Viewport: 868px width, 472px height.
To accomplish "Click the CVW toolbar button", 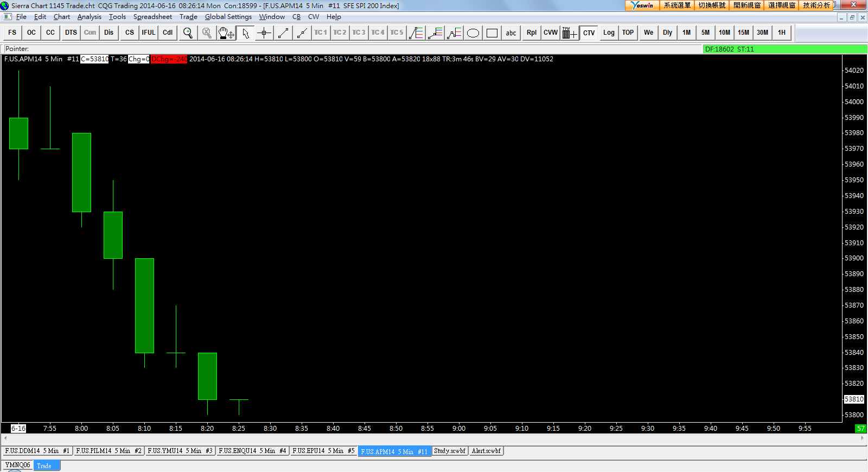I will (551, 33).
